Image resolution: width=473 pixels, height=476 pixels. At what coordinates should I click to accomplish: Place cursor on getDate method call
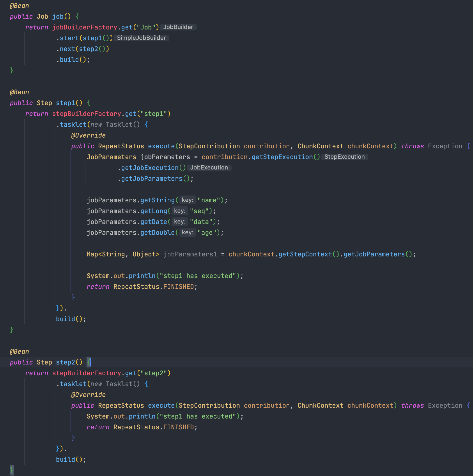[x=154, y=222]
